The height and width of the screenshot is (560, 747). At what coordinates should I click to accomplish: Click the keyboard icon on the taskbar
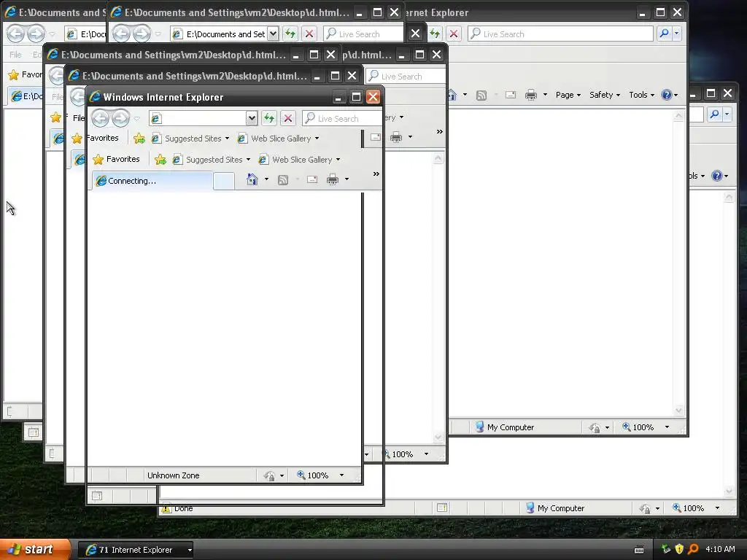(x=639, y=550)
